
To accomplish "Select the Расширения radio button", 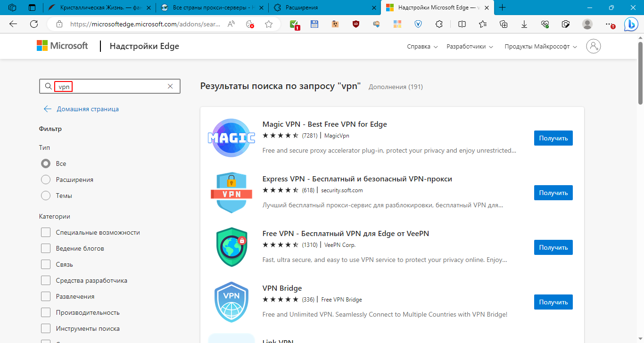I will coord(46,180).
